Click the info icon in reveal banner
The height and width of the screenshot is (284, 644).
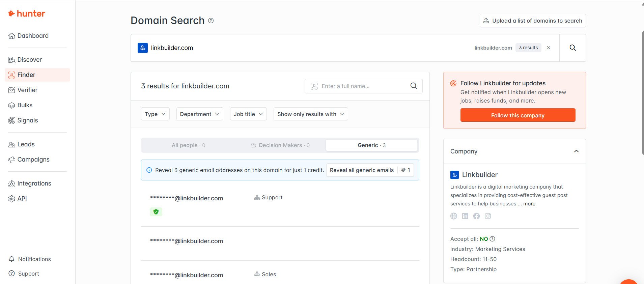pos(149,170)
